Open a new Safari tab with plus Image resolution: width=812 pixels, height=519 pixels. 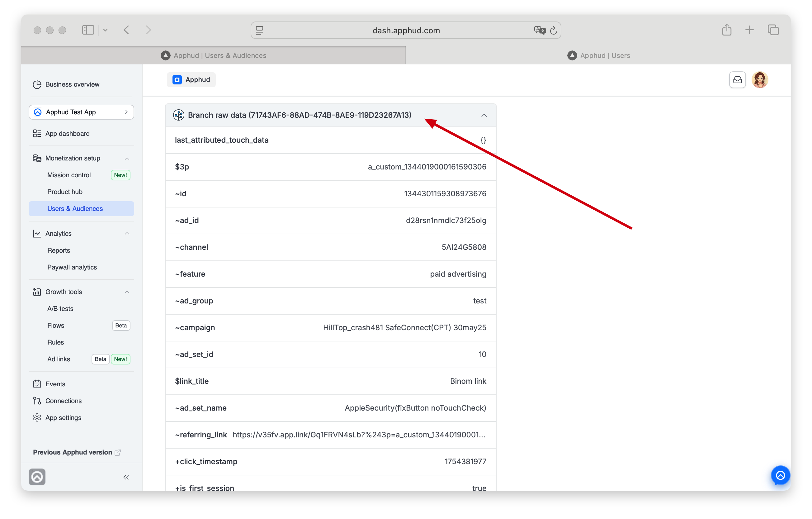(749, 30)
